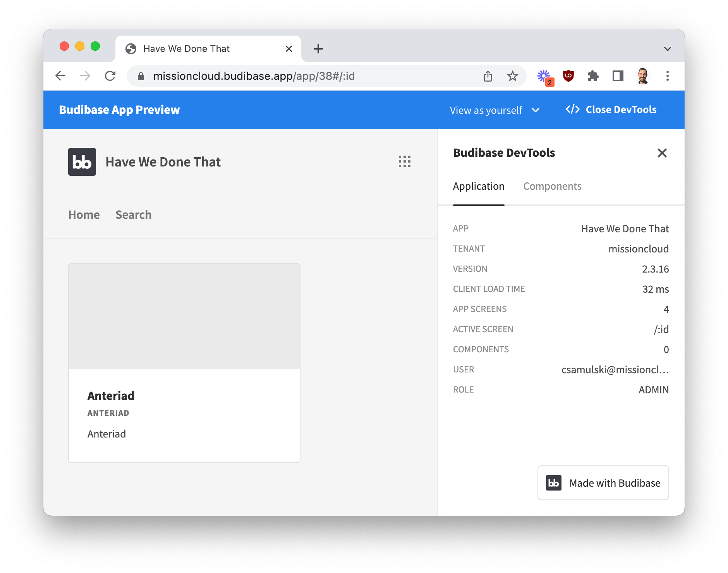Bookmark the page with the star icon
The image size is (728, 573).
[x=512, y=76]
